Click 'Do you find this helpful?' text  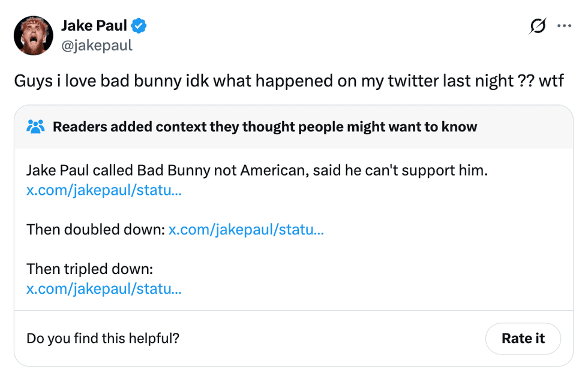[103, 338]
